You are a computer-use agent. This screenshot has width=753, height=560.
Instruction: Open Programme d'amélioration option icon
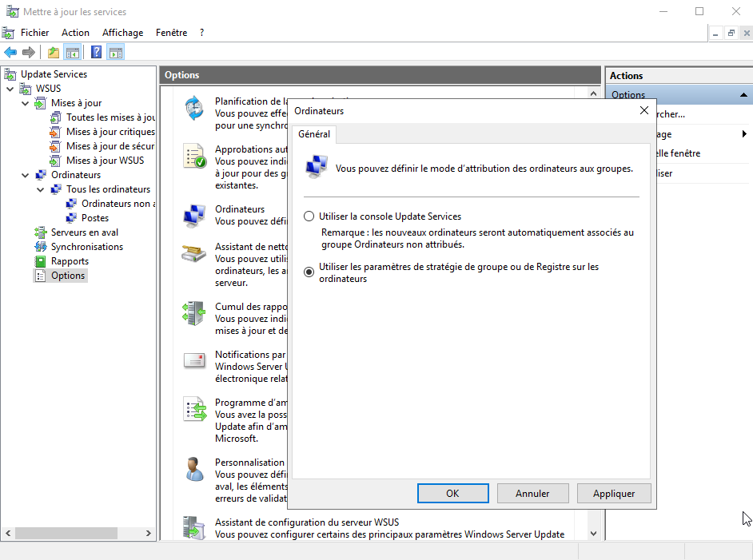195,409
